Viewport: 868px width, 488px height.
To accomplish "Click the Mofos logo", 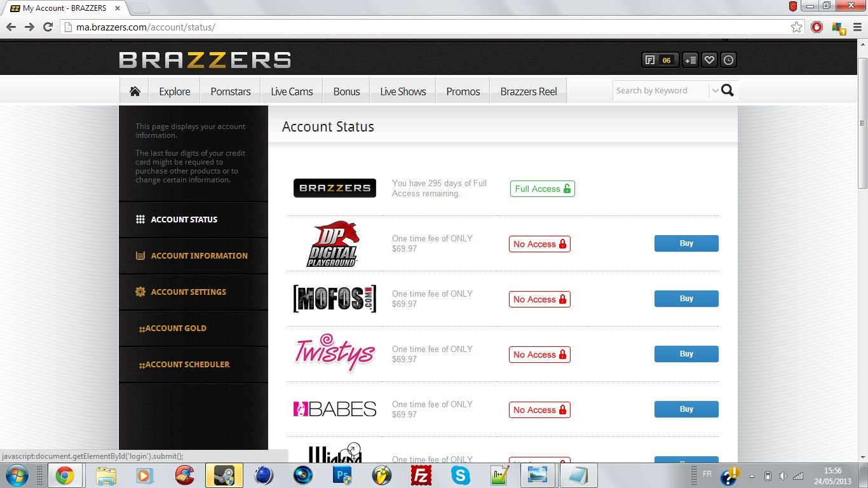I will 335,299.
